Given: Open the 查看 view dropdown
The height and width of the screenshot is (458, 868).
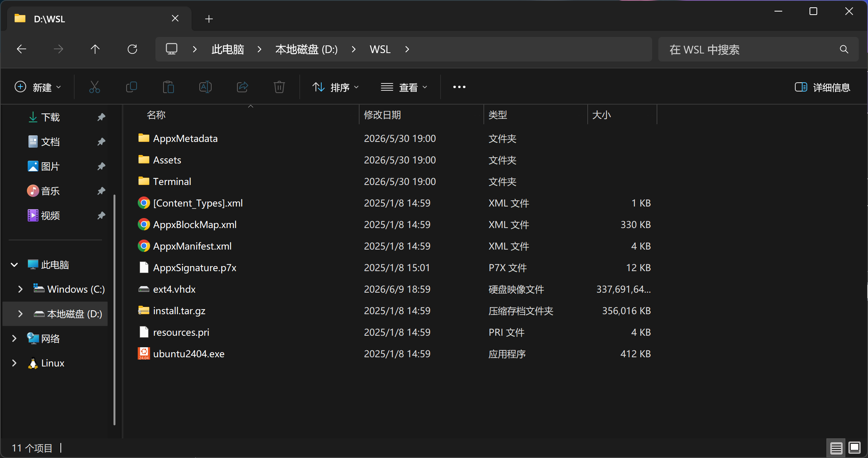Looking at the screenshot, I should tap(404, 87).
